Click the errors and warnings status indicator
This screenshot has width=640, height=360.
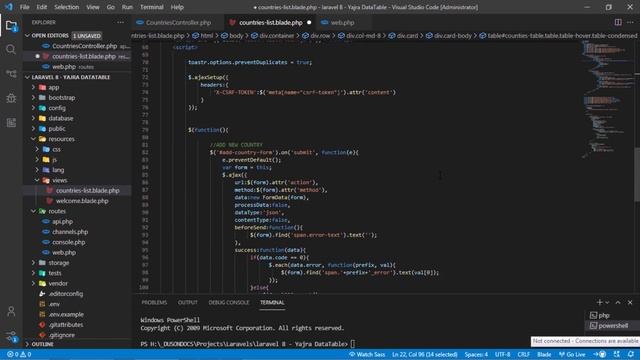pos(19,354)
